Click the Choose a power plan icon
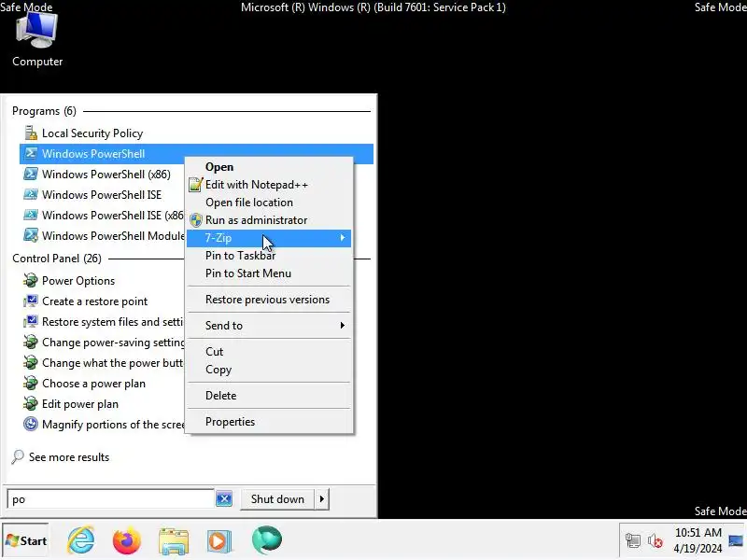Viewport: 747px width, 560px height. pos(31,383)
